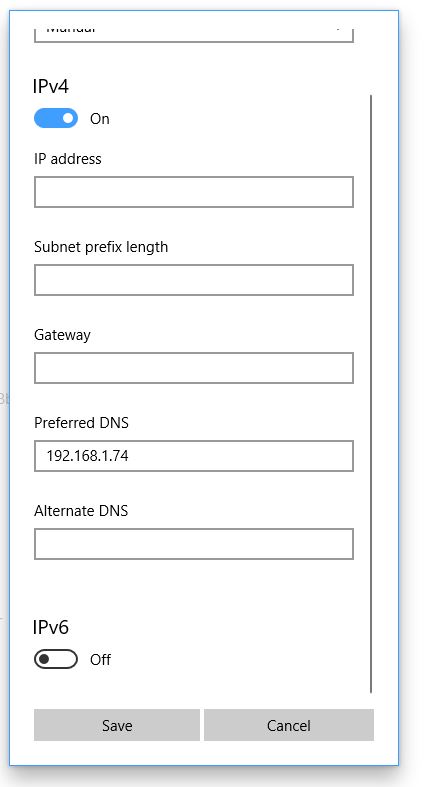431x787 pixels.
Task: Turn off the IPv4 switch
Action: click(56, 118)
